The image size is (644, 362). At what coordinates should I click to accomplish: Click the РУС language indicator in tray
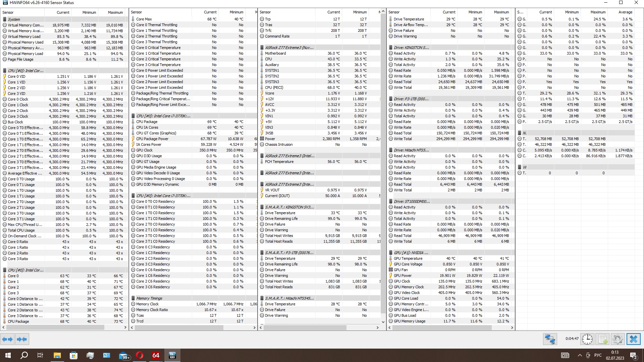coord(598,355)
